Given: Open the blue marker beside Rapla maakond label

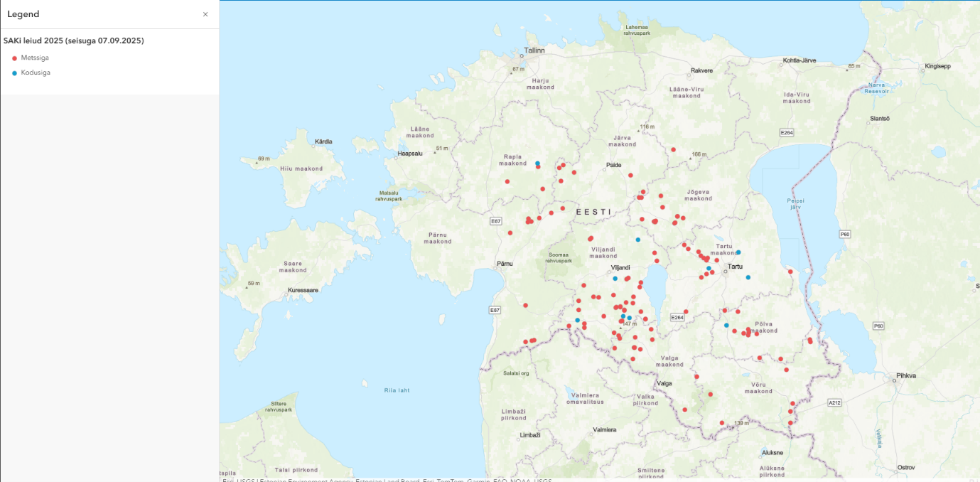Looking at the screenshot, I should [537, 163].
